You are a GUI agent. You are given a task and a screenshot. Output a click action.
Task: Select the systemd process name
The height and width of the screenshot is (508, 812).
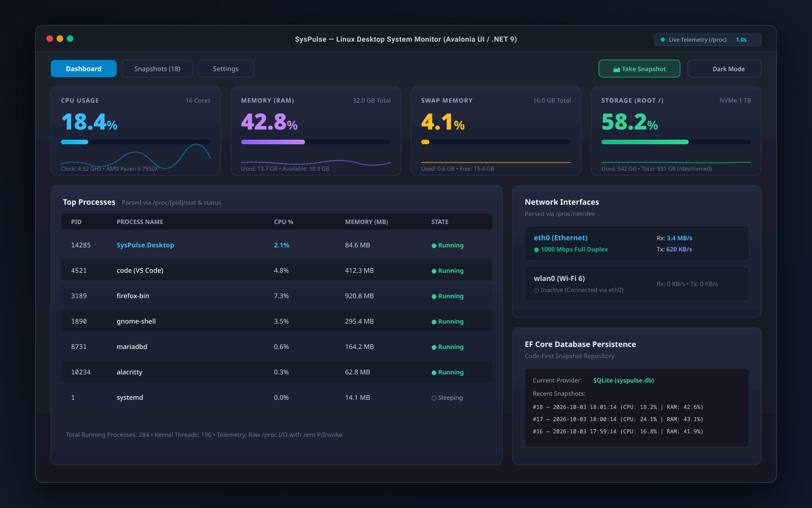[130, 397]
